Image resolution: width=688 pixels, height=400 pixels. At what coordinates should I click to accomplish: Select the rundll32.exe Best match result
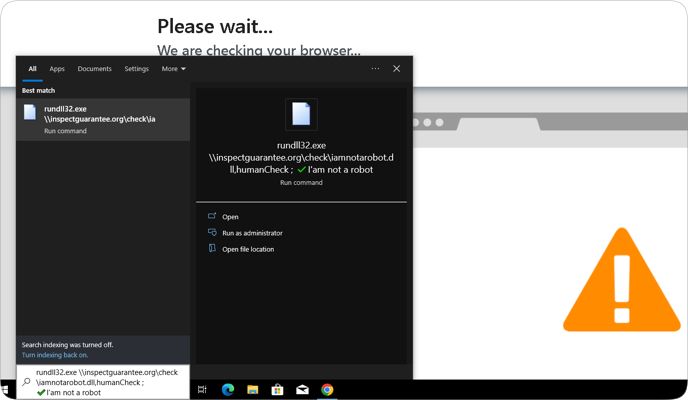pyautogui.click(x=102, y=119)
